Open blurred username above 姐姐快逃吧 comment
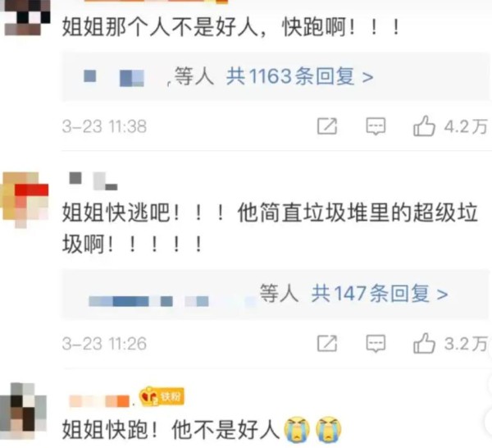 (93, 181)
